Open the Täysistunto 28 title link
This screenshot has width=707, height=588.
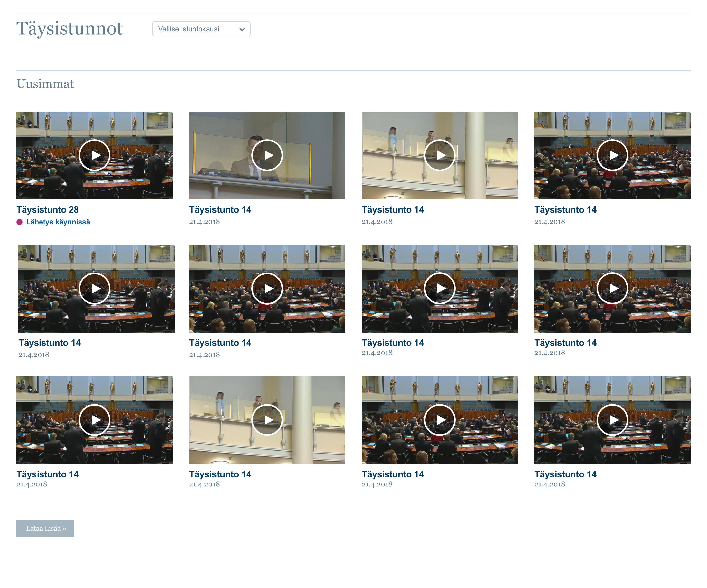pyautogui.click(x=48, y=209)
